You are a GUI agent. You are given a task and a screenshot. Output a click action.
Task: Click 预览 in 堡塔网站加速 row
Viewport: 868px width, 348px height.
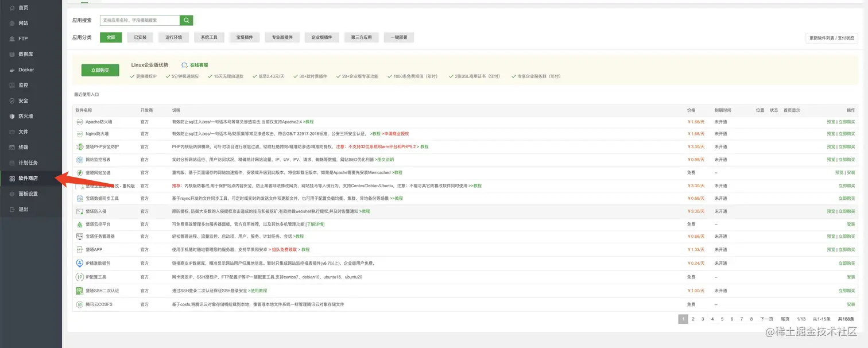coord(839,172)
